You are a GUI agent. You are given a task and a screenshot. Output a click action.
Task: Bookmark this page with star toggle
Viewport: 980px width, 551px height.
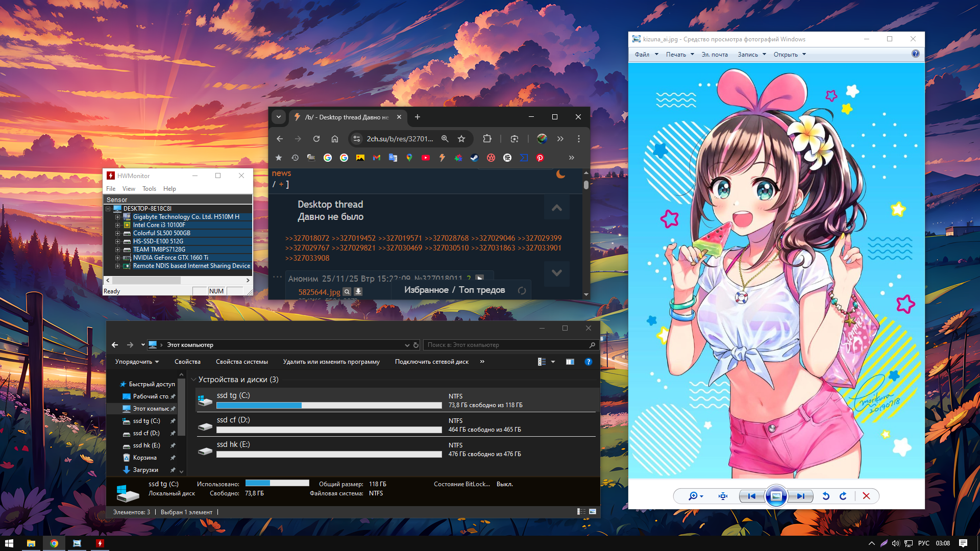coord(461,139)
